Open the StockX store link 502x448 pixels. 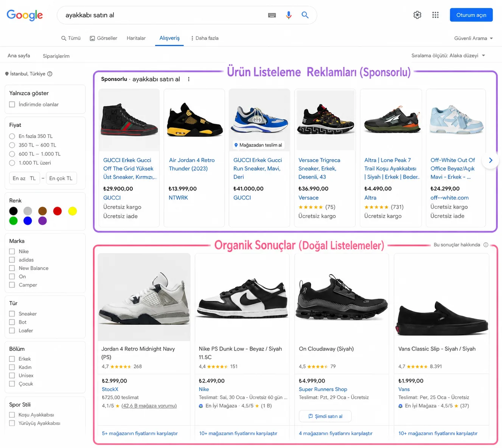click(x=110, y=389)
